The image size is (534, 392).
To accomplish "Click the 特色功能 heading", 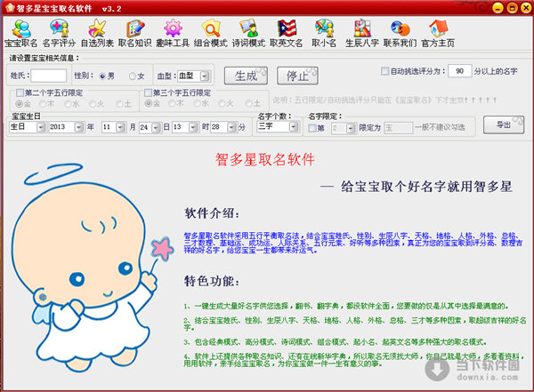I will pos(212,281).
